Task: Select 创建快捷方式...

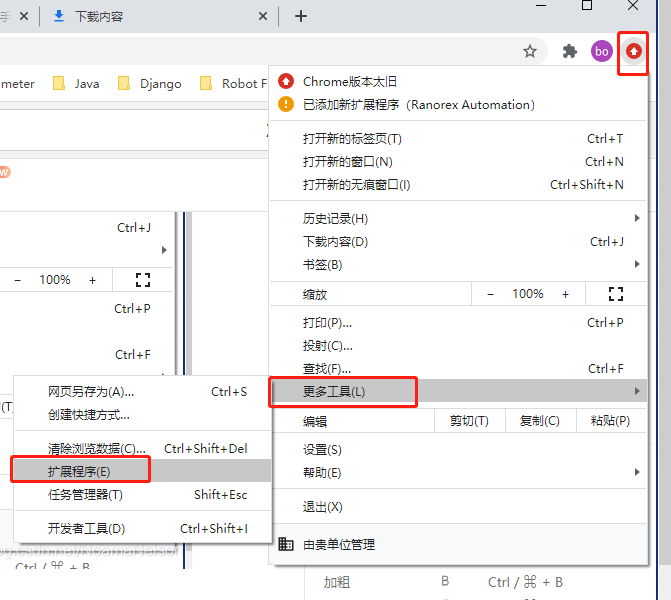Action: coord(143,415)
